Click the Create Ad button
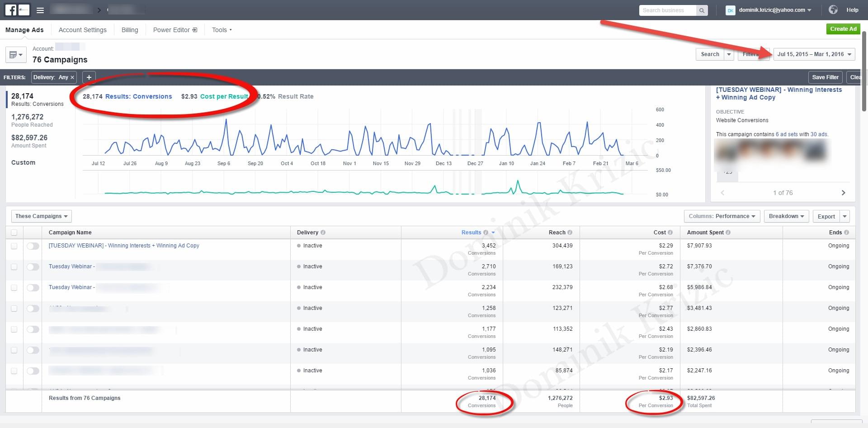This screenshot has height=428, width=868. (843, 29)
